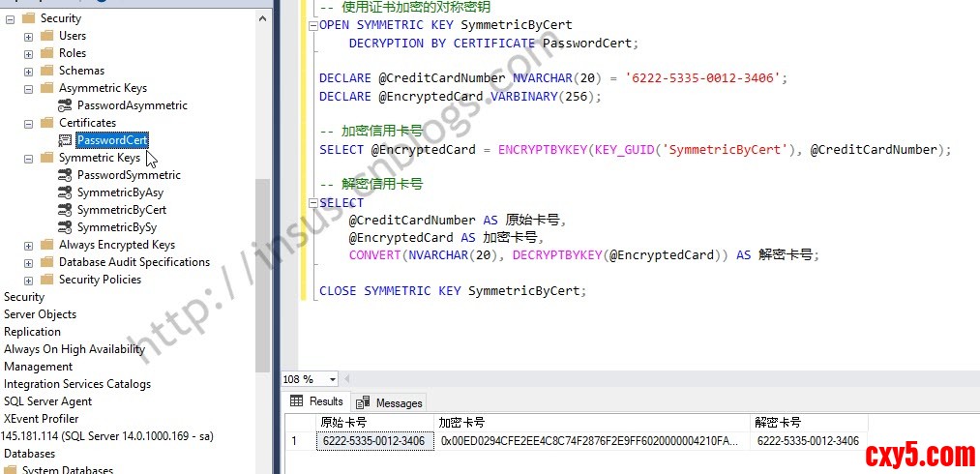
Task: Expand Always Encrypted Keys folder
Action: 29,246
